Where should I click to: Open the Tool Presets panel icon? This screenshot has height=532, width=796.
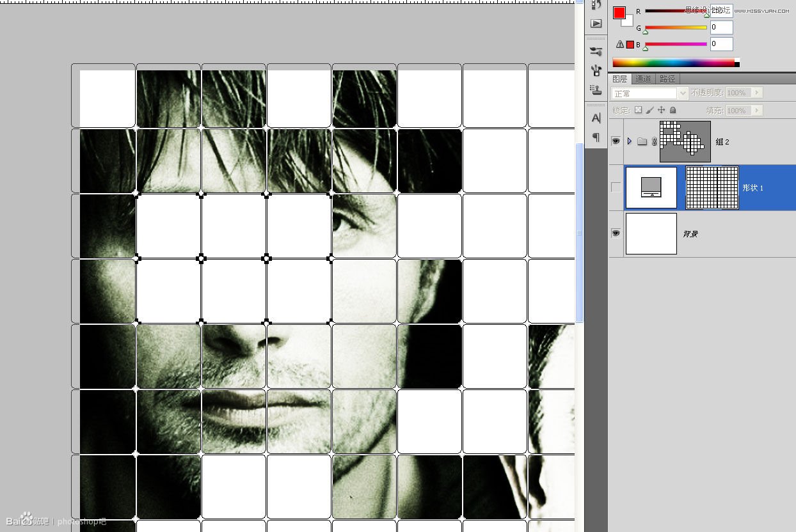pos(596,70)
